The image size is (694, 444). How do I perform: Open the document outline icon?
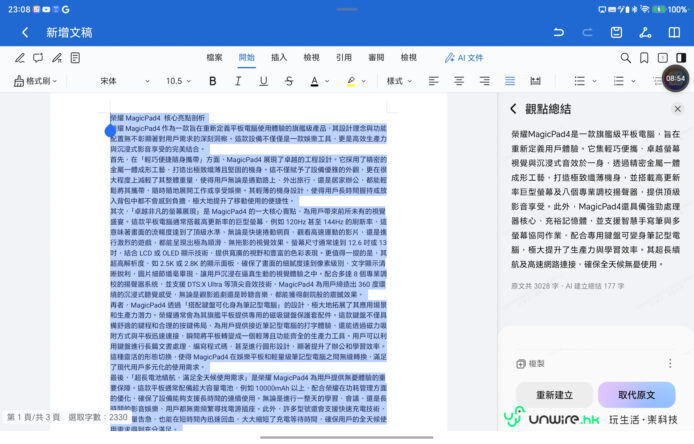[x=75, y=58]
